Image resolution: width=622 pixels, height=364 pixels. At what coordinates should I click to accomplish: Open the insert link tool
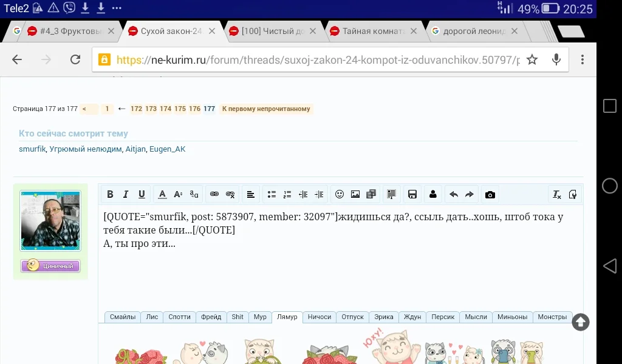click(x=214, y=194)
